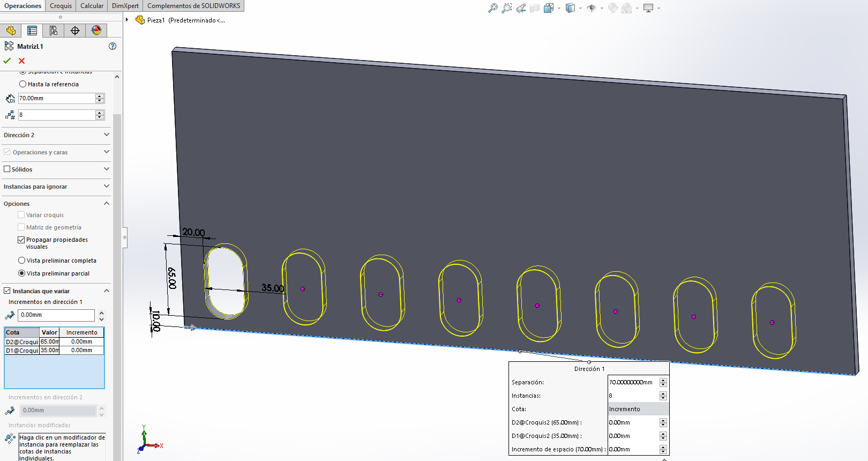Increase instance count stepper in panel
This screenshot has width=868, height=461.
[100, 112]
